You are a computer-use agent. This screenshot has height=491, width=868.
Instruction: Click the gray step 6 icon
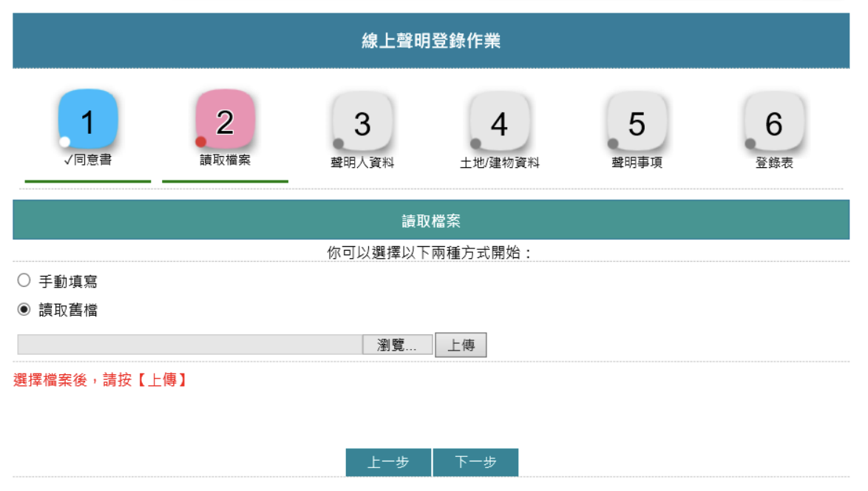tap(774, 123)
